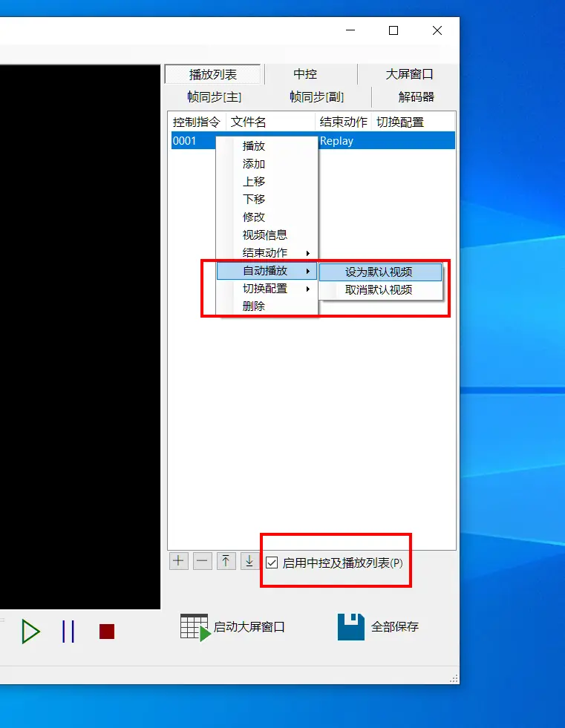Expand the 自动播放 submenu arrow
Image resolution: width=565 pixels, height=728 pixels.
(307, 271)
